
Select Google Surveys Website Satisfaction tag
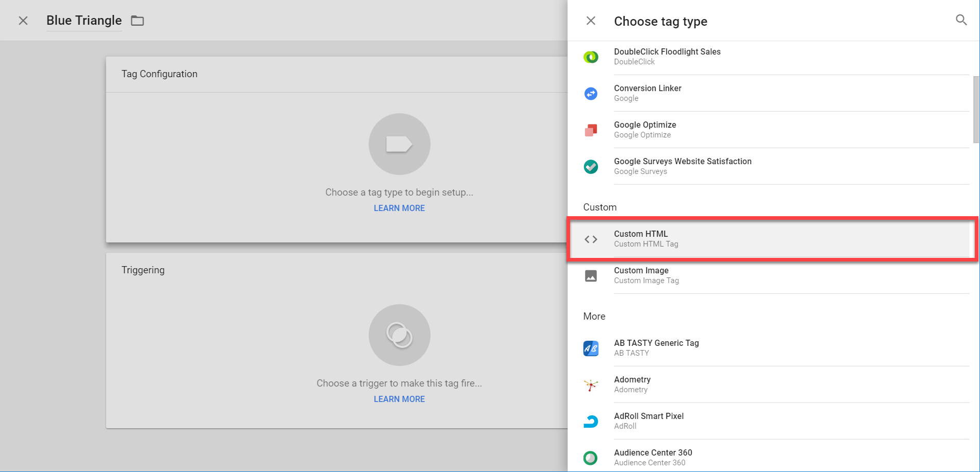768,166
